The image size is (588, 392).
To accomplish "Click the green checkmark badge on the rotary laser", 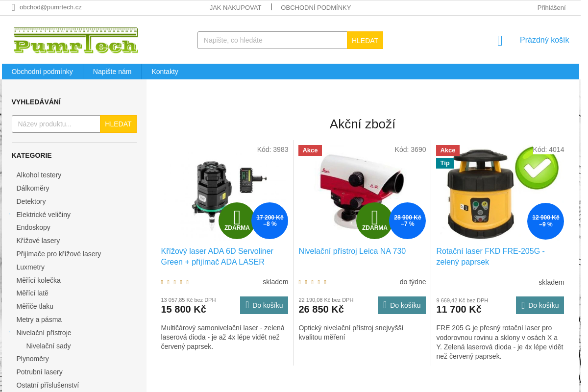I will pyautogui.click(x=537, y=168).
